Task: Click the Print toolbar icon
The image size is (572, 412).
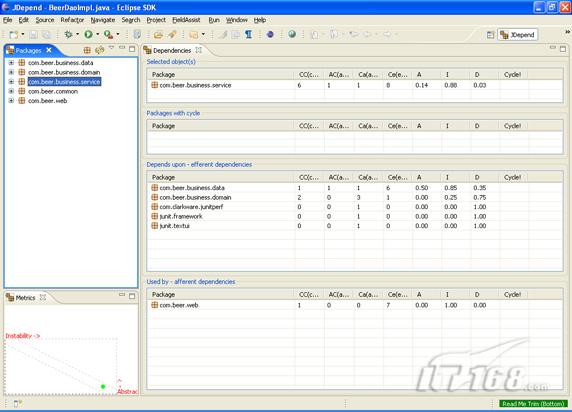Action: (47, 35)
